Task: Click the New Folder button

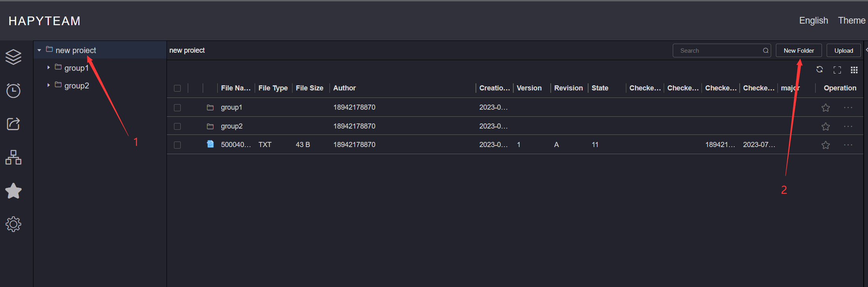Action: pos(799,50)
